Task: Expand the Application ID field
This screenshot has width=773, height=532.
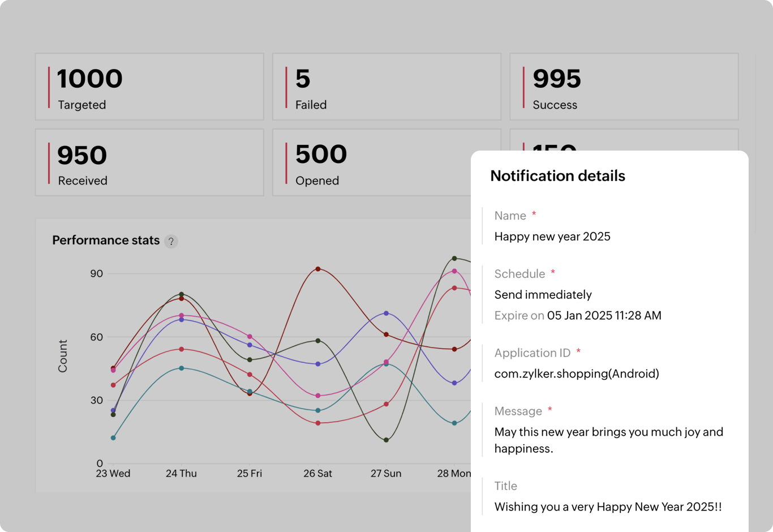Action: click(532, 353)
